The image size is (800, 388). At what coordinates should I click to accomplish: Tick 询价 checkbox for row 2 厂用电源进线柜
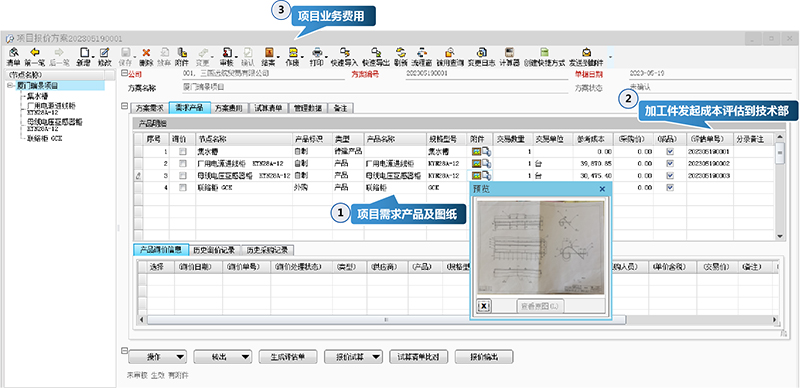pos(183,163)
